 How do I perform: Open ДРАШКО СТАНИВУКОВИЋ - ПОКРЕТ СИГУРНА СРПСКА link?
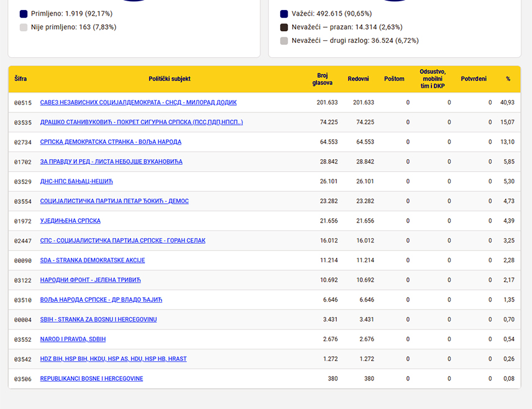[142, 122]
